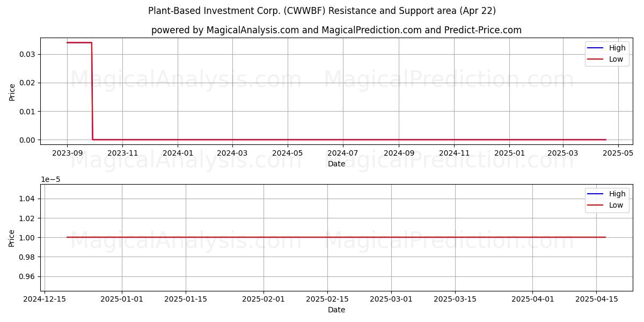This screenshot has width=644, height=322.
Task: Click the '2024-05' date tick label
Action: click(288, 153)
